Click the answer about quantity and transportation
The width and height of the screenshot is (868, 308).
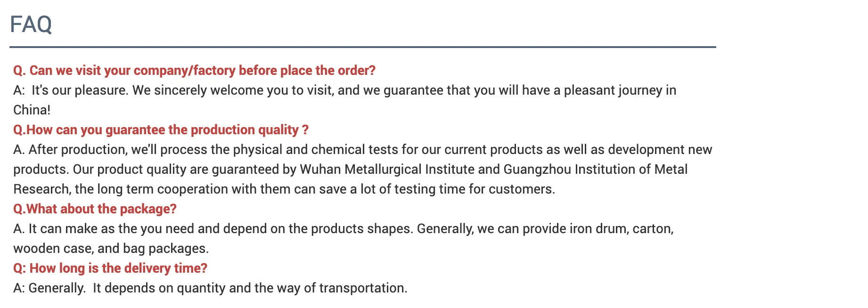[210, 288]
